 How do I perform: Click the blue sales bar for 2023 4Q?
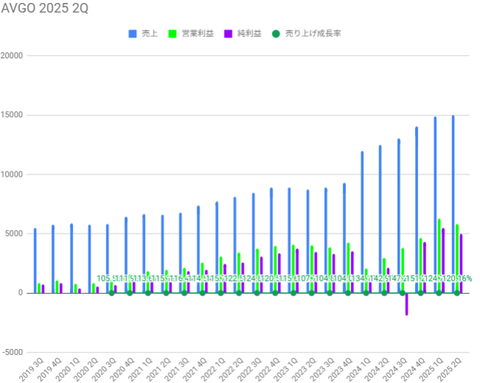click(x=344, y=238)
